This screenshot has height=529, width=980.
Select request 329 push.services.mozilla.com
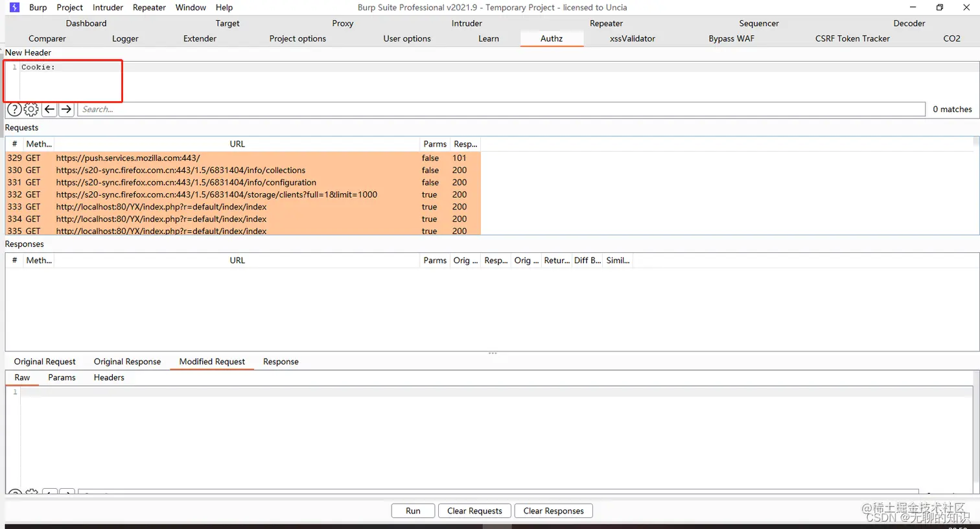click(243, 158)
